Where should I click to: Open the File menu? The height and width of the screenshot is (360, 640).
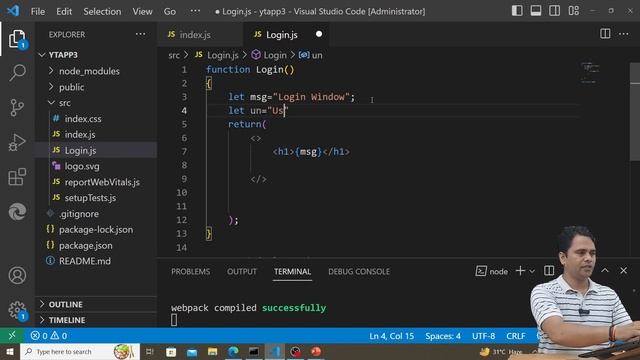[x=38, y=11]
